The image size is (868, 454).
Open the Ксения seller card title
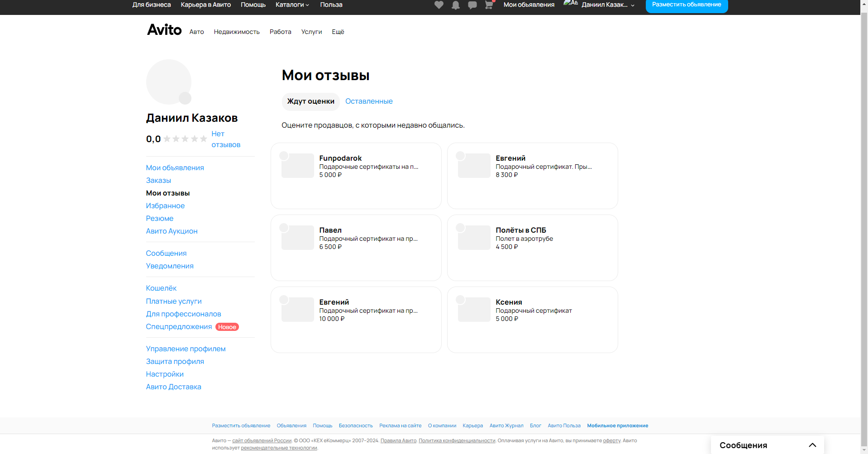point(509,302)
